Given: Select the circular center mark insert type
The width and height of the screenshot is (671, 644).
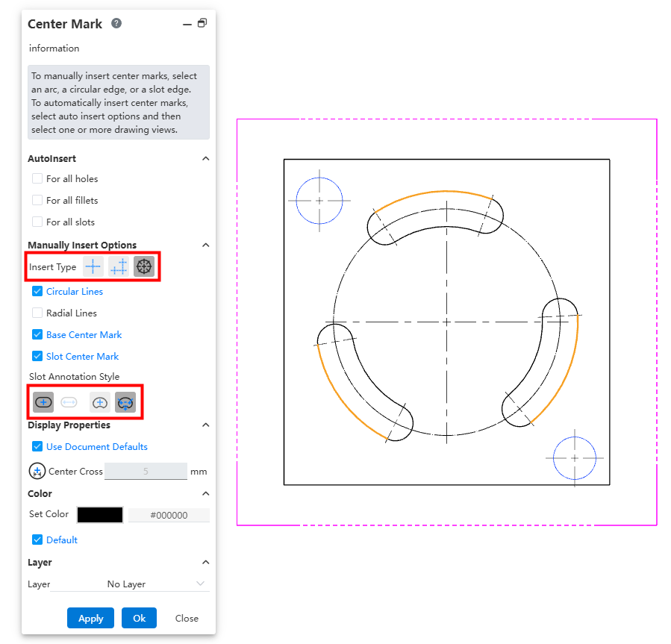Looking at the screenshot, I should coord(144,266).
